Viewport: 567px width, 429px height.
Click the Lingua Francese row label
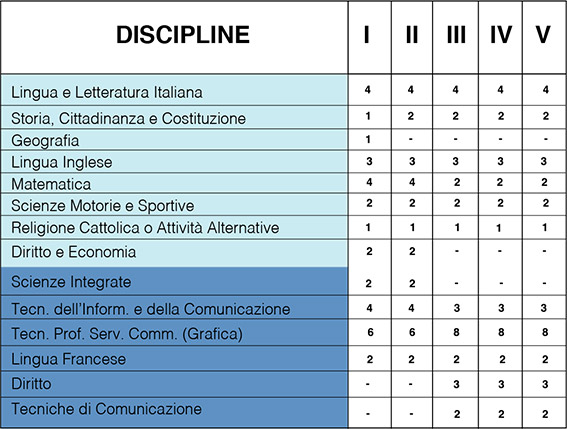click(x=69, y=359)
